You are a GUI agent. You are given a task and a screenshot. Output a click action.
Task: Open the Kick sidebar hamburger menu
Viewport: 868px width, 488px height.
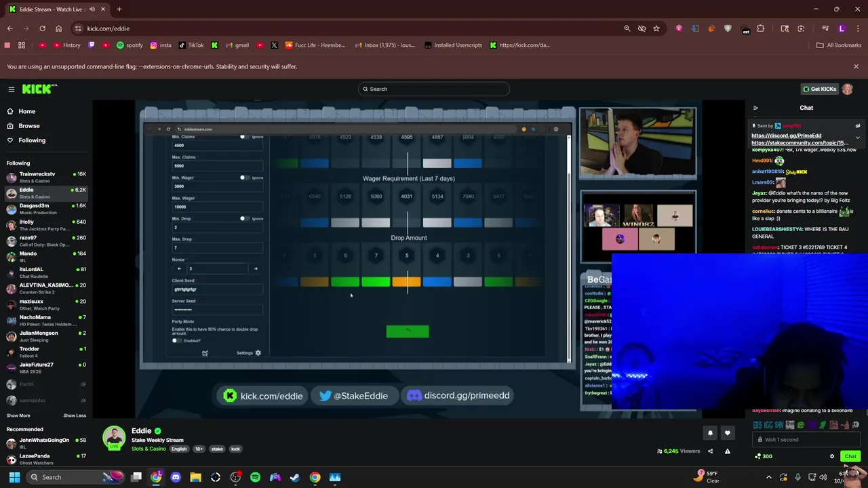click(x=12, y=89)
